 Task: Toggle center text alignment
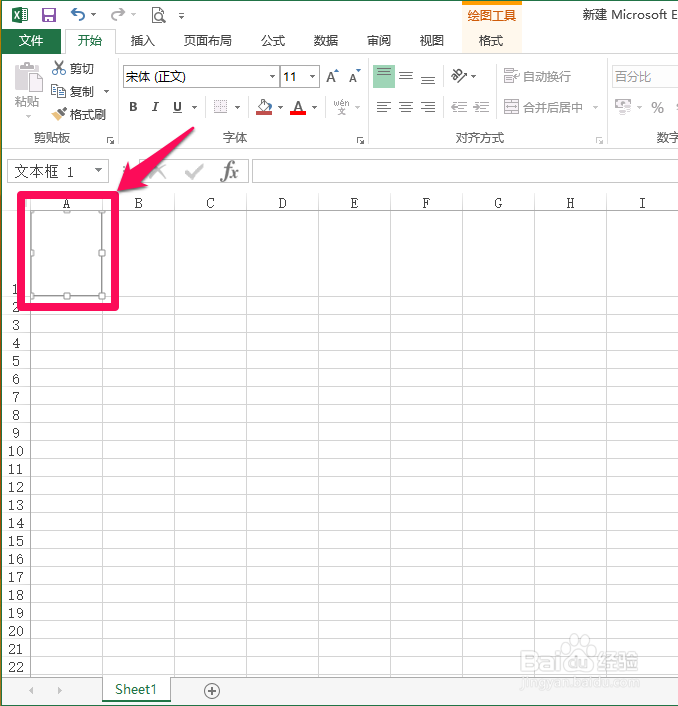406,107
